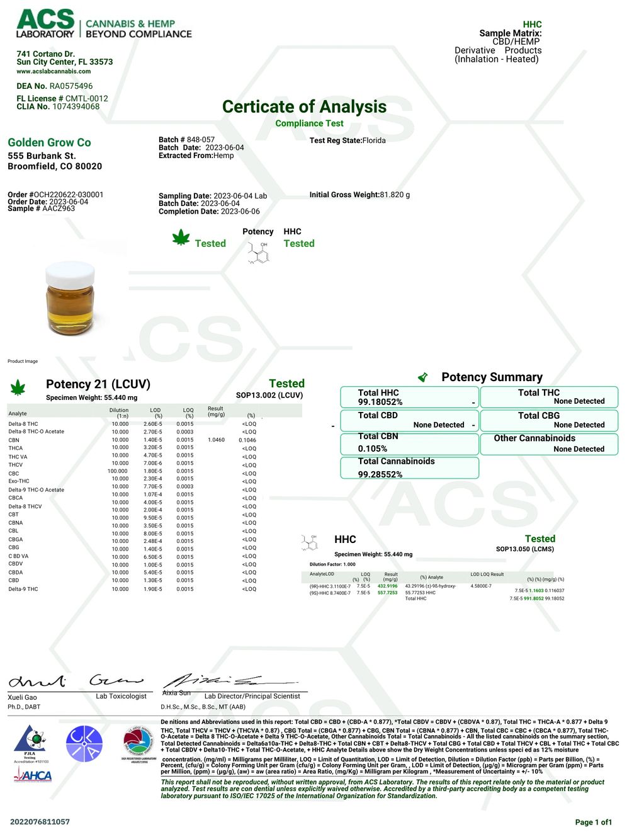Click Xueli Gao's signature
This screenshot has width=644, height=834.
tap(37, 682)
